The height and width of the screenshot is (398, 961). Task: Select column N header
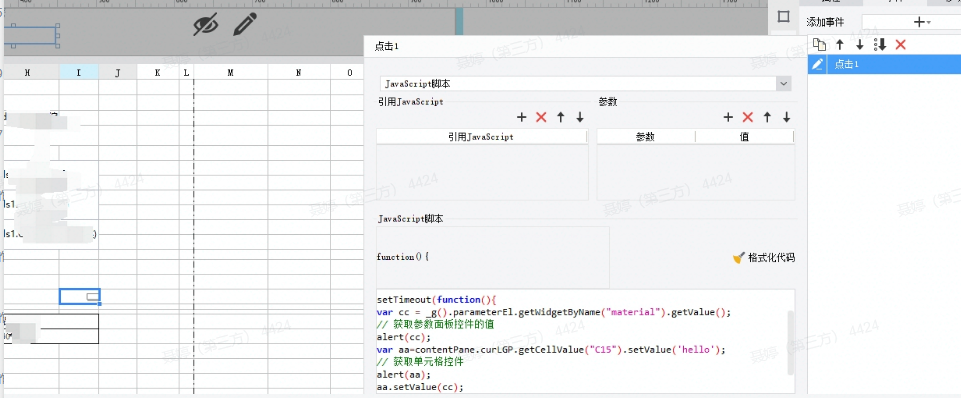pos(298,72)
